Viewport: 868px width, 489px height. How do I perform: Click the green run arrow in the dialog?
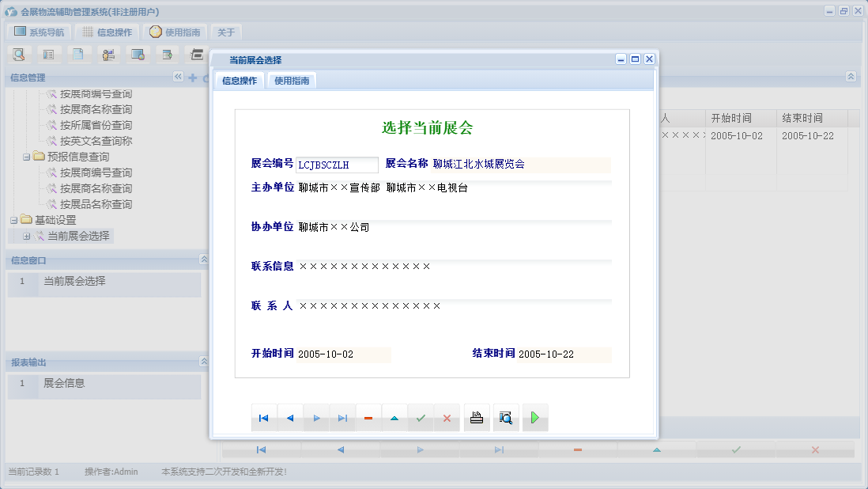(535, 418)
